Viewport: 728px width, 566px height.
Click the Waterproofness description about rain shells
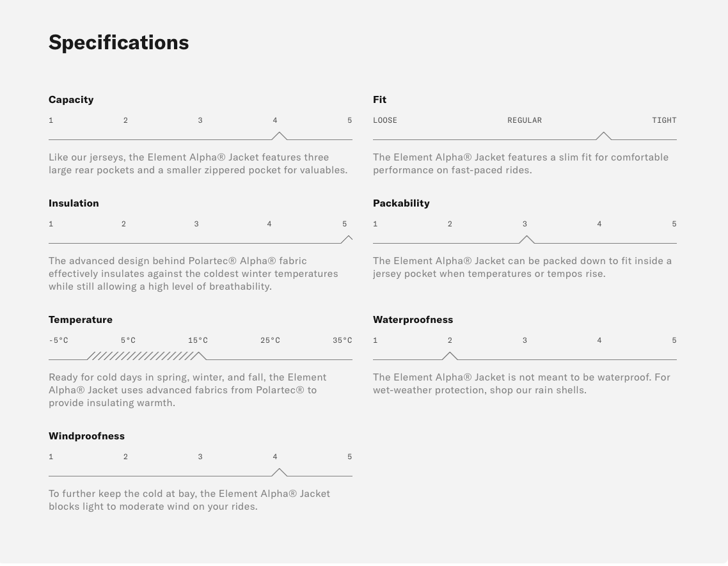pyautogui.click(x=521, y=384)
